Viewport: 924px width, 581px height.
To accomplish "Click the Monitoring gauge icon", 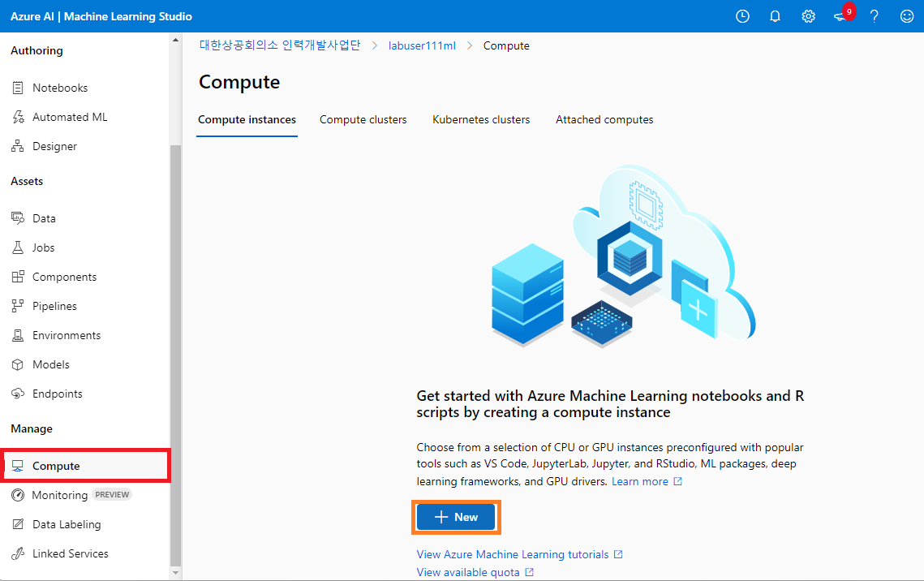I will [x=18, y=495].
